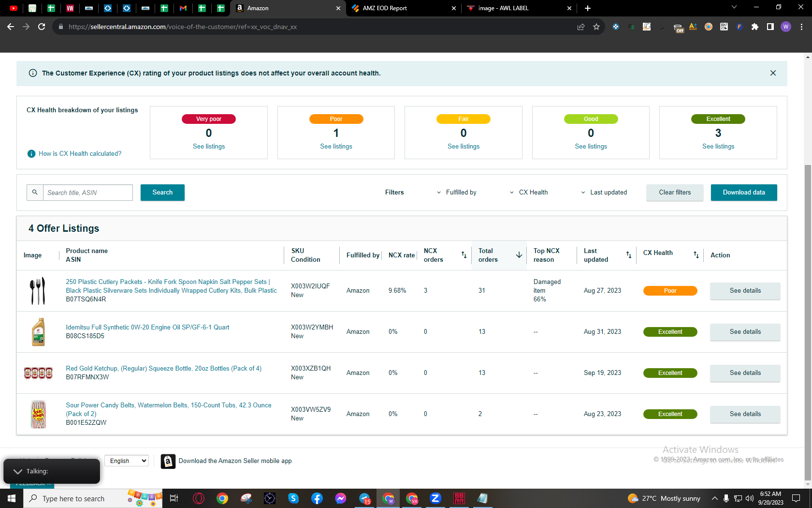Open Zoom from the taskbar
The height and width of the screenshot is (508, 812).
pyautogui.click(x=435, y=498)
